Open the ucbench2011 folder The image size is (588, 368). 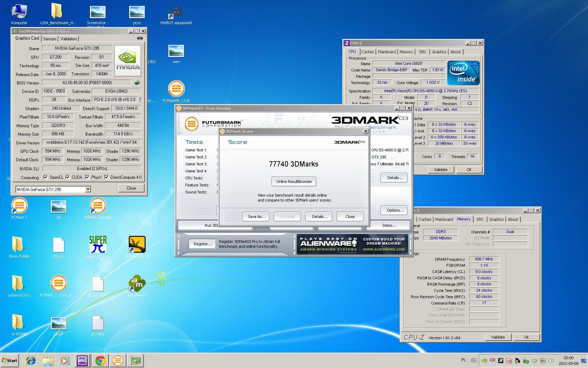(19, 286)
